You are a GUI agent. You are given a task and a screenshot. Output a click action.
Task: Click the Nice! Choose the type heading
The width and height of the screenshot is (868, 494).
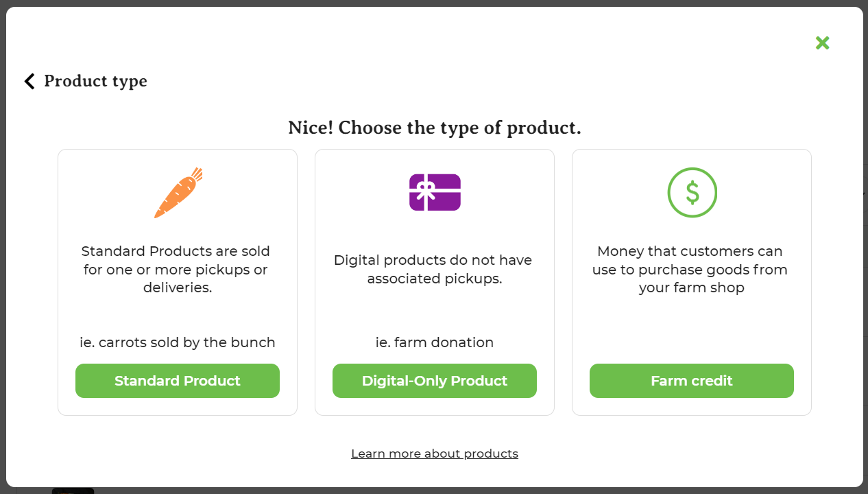(x=435, y=128)
